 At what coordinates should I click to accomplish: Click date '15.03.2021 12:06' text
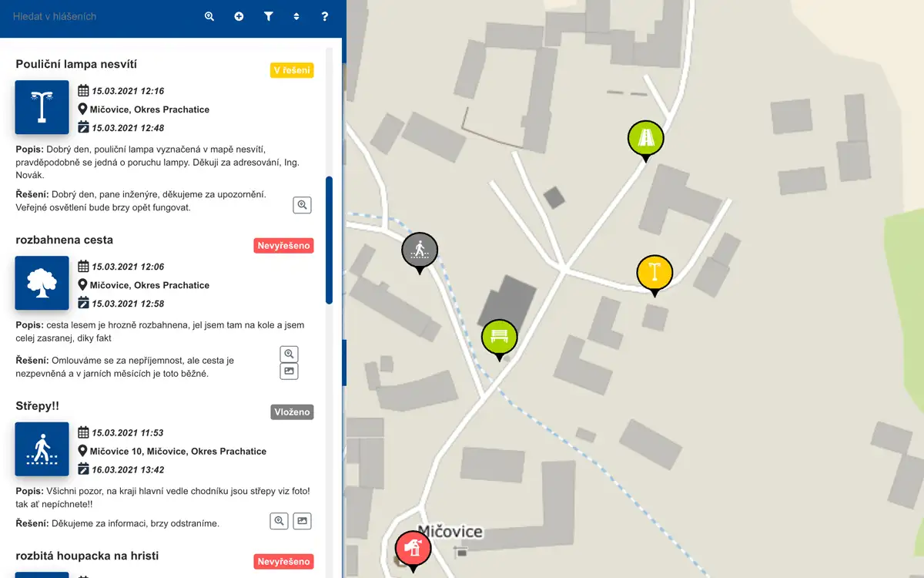128,267
